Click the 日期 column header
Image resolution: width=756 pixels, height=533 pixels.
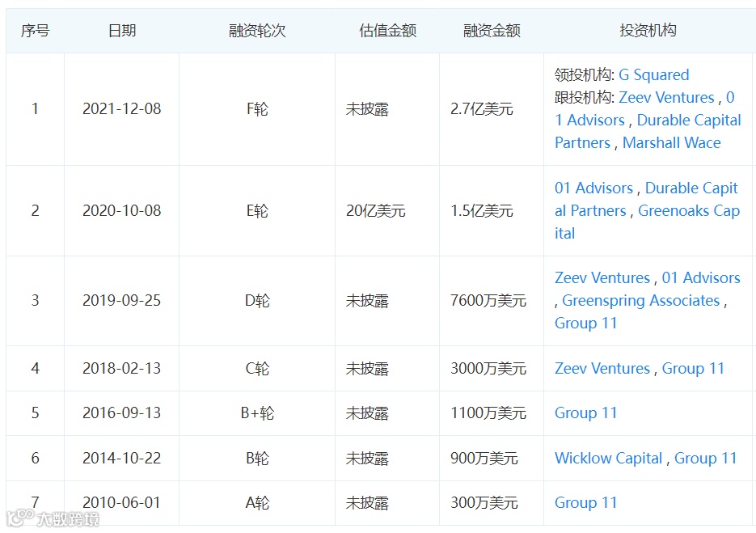(x=121, y=31)
